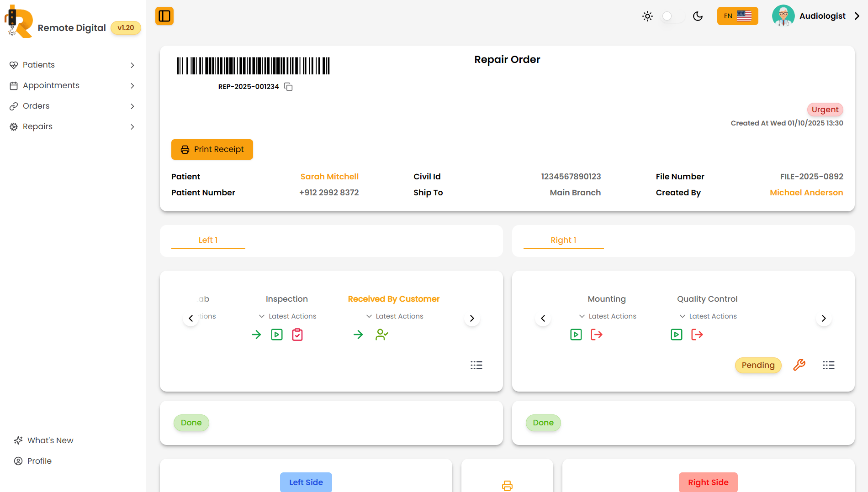Toggle the sidebar panel icon

click(164, 16)
